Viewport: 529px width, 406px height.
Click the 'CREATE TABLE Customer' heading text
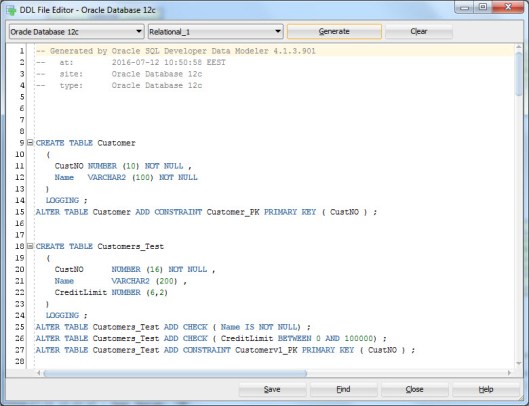tap(85, 143)
